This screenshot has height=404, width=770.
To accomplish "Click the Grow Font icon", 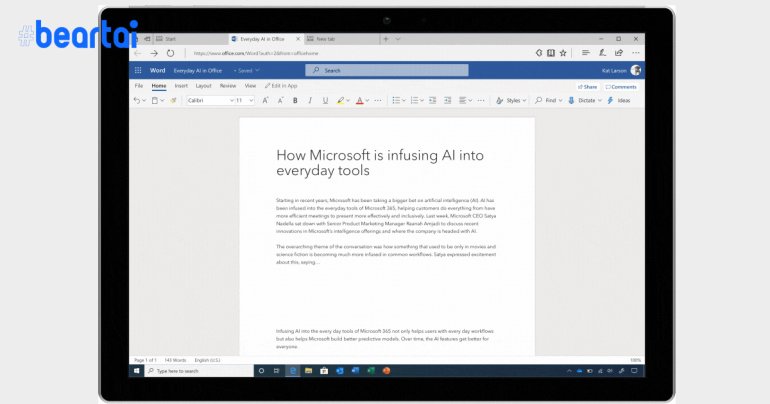I will pos(265,100).
